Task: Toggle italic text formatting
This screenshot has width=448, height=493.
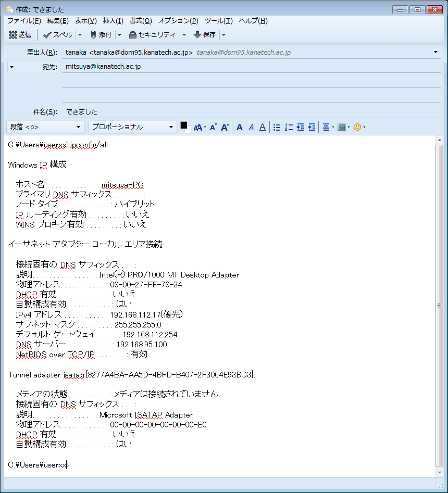Action: 251,127
